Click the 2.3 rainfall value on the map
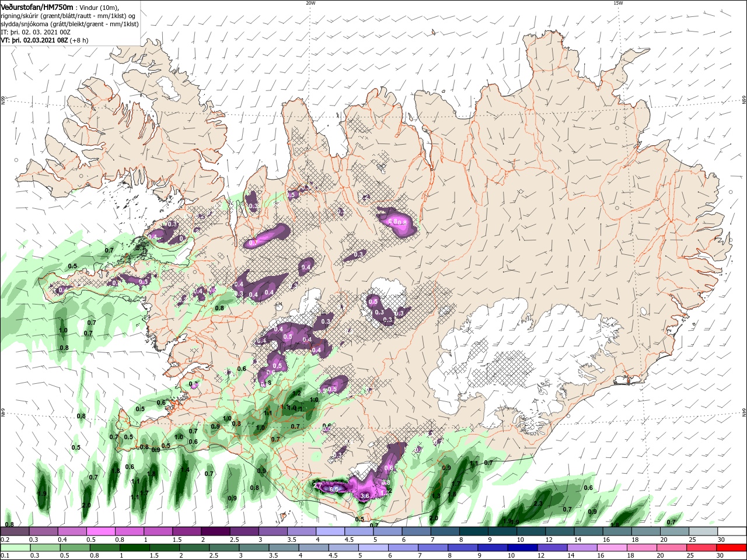The image size is (747, 560). (538, 503)
